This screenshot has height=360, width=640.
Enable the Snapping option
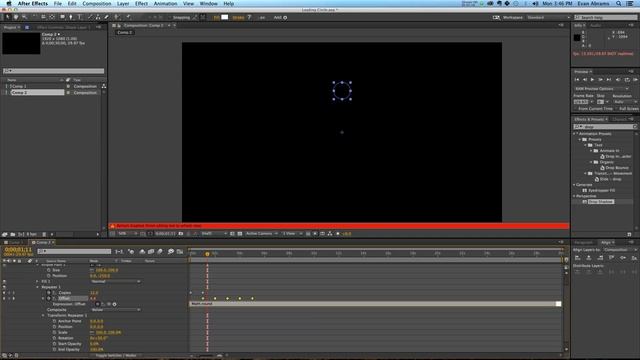click(181, 18)
